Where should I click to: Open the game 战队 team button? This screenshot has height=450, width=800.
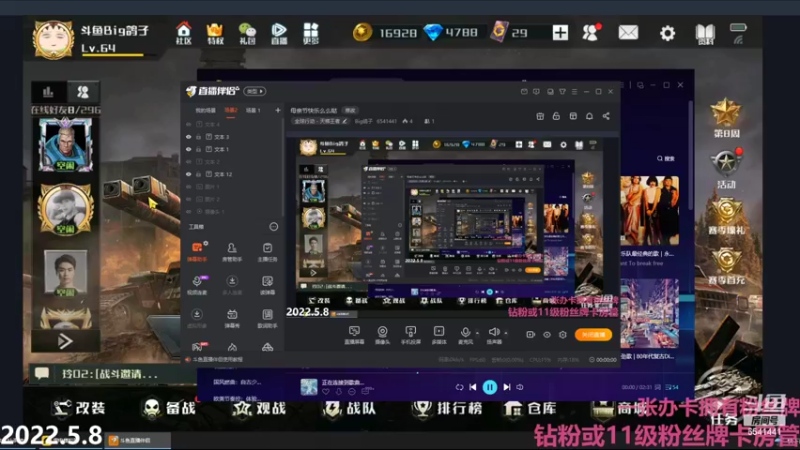click(350, 408)
